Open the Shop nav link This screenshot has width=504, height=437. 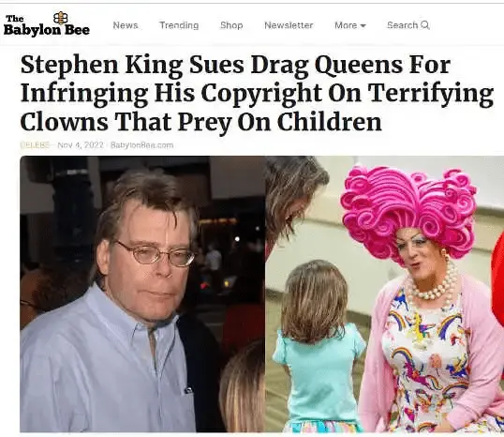(231, 25)
